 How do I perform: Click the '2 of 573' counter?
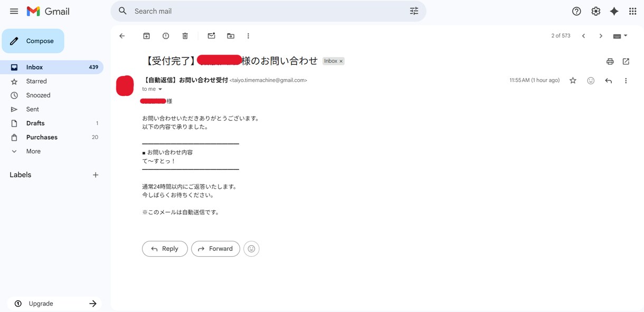[x=561, y=36]
